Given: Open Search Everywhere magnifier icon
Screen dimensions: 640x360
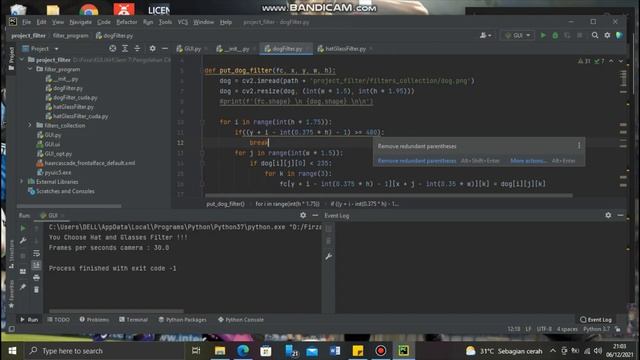Looking at the screenshot, I should (x=595, y=36).
